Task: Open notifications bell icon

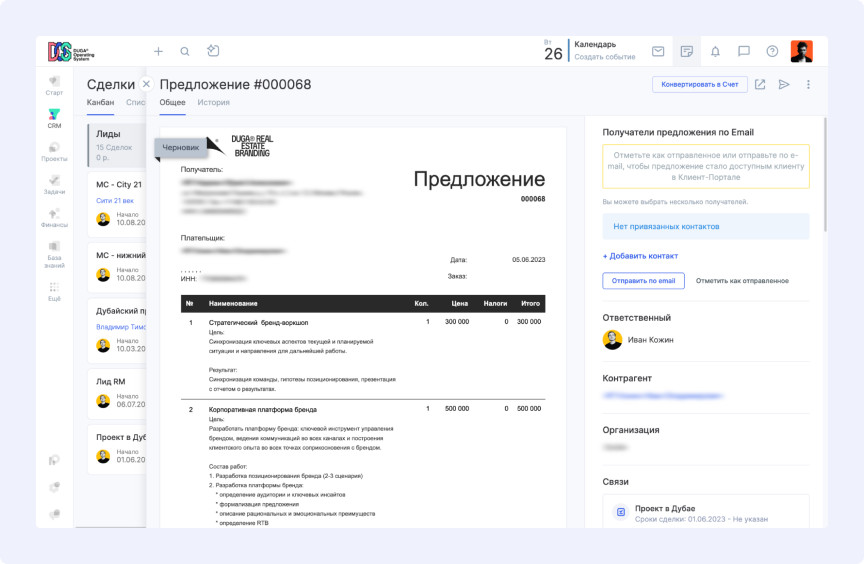Action: pos(715,51)
